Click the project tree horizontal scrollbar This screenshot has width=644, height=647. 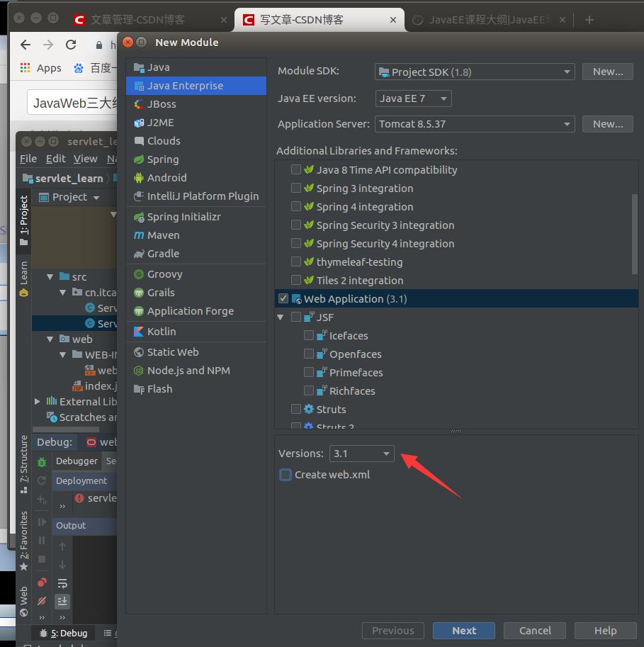[66, 429]
